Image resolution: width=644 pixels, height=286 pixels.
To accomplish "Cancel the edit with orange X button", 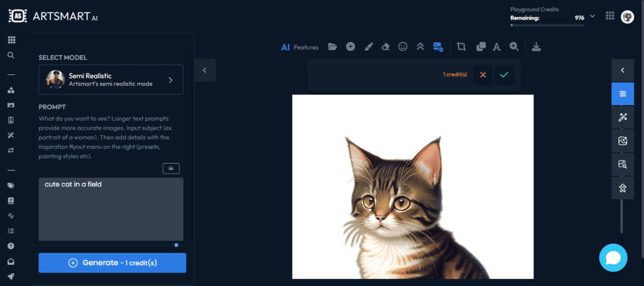I will click(x=483, y=75).
